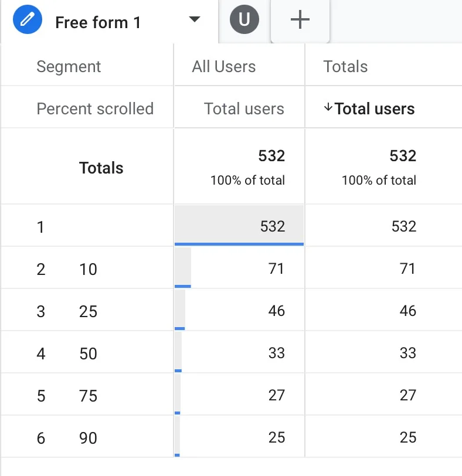Open the Percent scrolled header options
The height and width of the screenshot is (476, 462).
click(x=95, y=108)
